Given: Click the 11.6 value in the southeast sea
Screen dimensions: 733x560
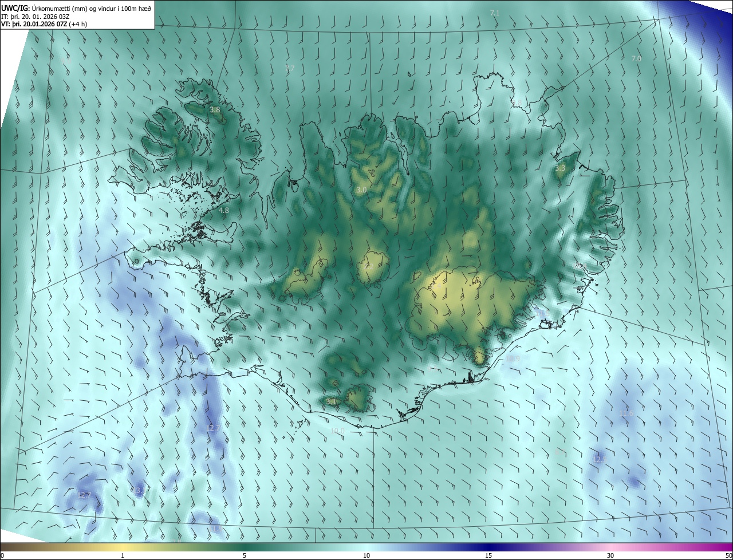Looking at the screenshot, I should (626, 413).
